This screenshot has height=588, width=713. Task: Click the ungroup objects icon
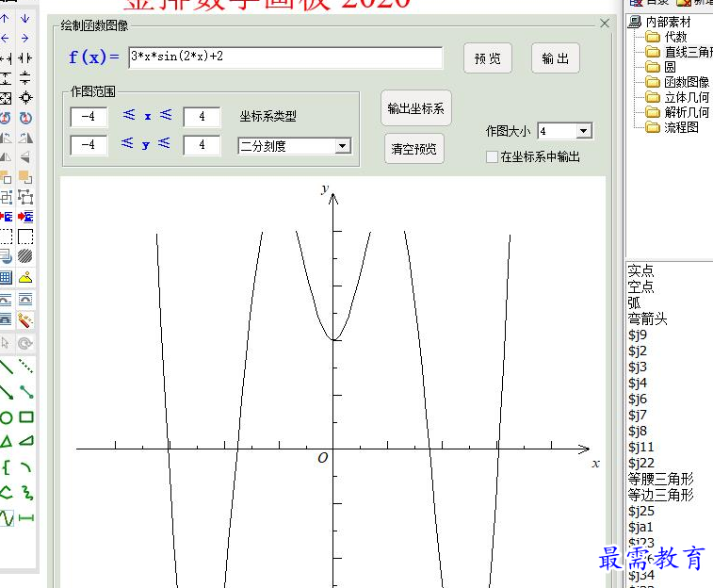(x=25, y=197)
